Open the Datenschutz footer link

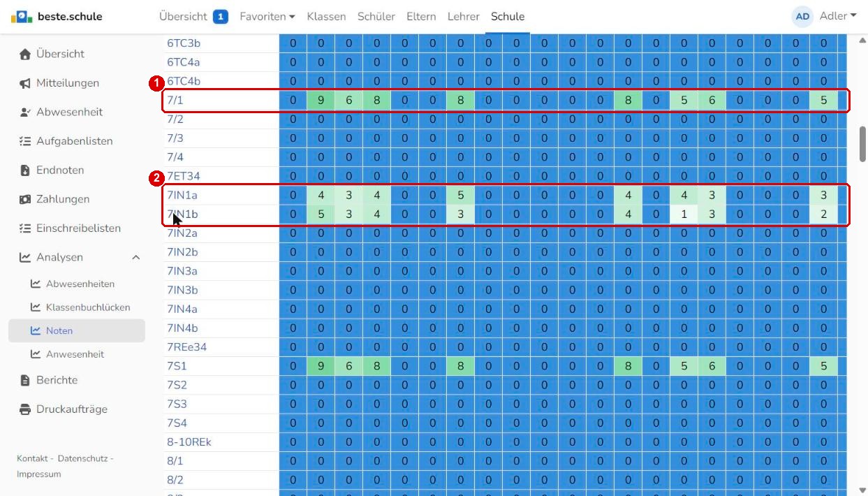pyautogui.click(x=82, y=458)
